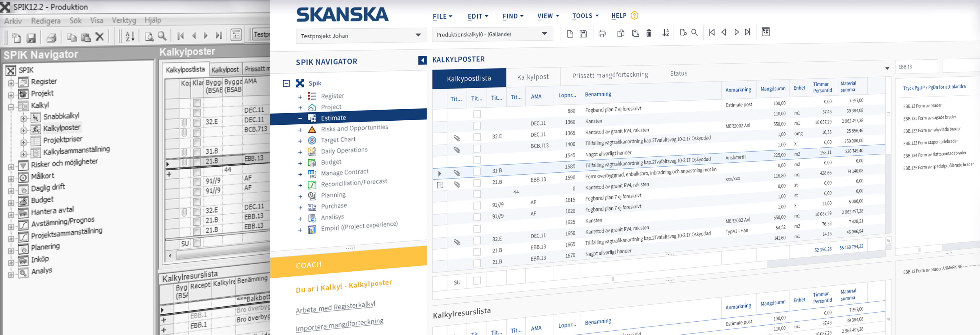Click the copy icon in Skanska toolbar
Viewport: 980px width, 335px height.
click(x=620, y=33)
